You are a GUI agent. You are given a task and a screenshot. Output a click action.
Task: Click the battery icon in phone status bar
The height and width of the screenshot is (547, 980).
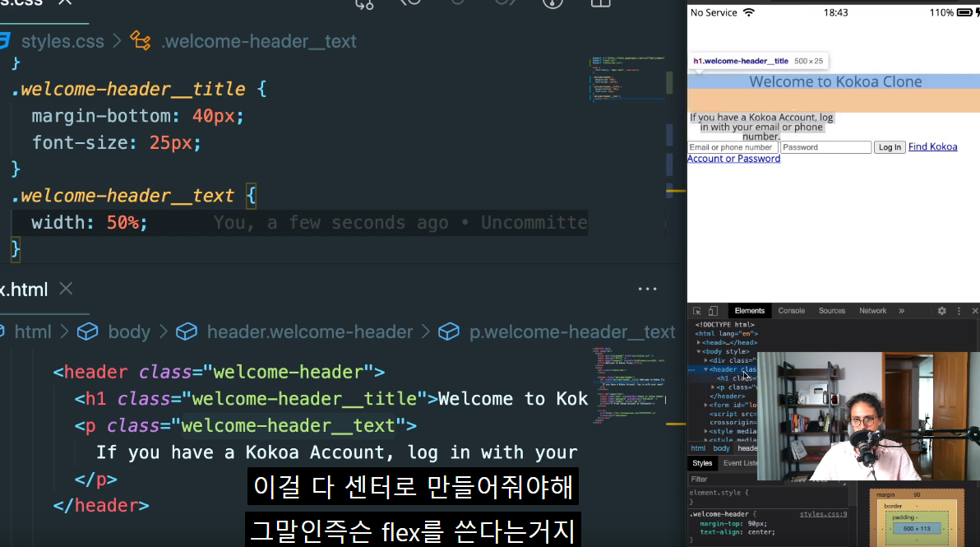pyautogui.click(x=965, y=12)
